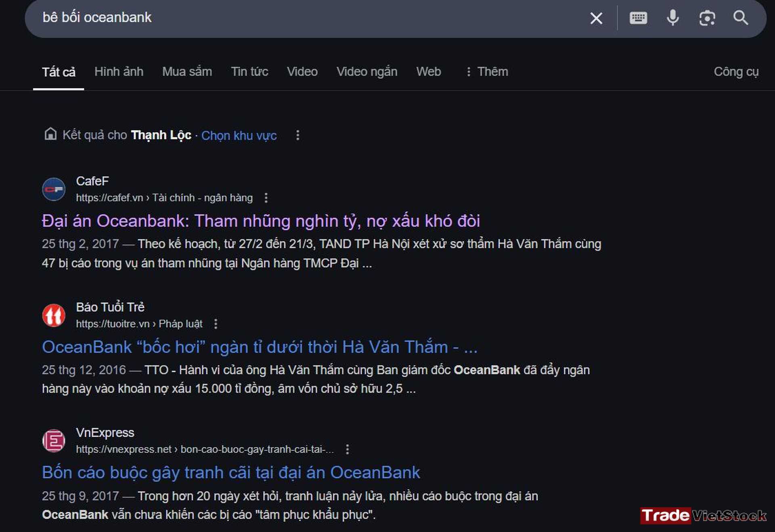Screen dimensions: 775x532
Task: Click the home location icon beside 'Kết quả cho'
Action: [50, 134]
